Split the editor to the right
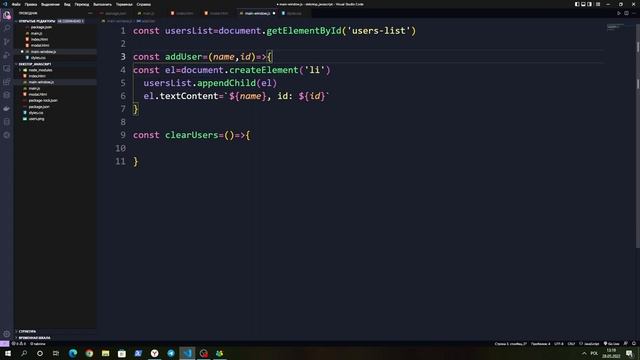 [x=626, y=13]
